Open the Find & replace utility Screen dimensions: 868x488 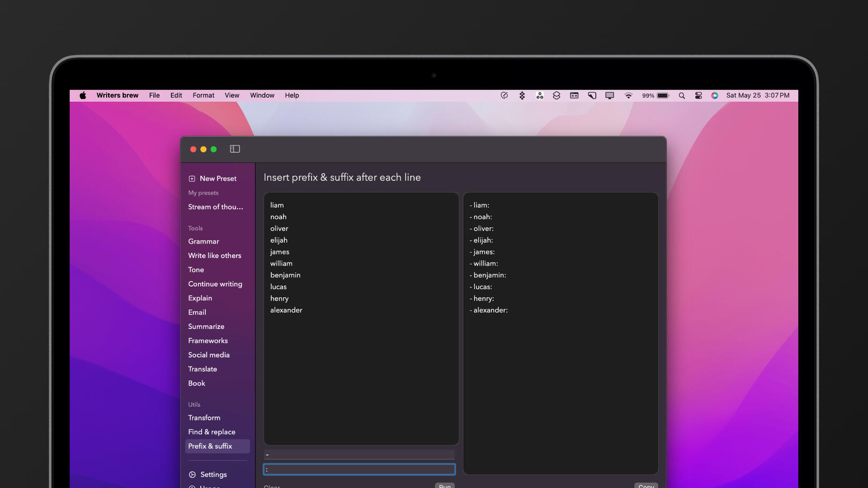(212, 432)
